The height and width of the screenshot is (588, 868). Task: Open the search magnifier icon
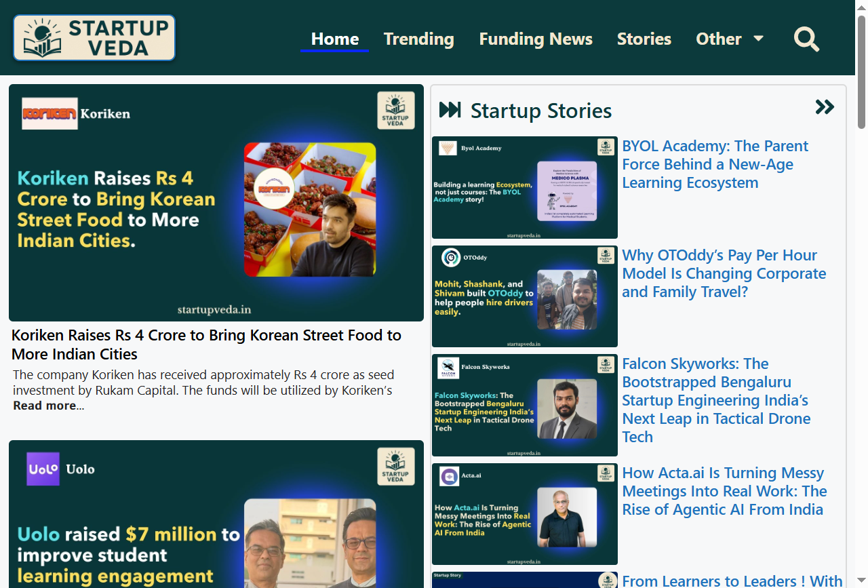806,39
